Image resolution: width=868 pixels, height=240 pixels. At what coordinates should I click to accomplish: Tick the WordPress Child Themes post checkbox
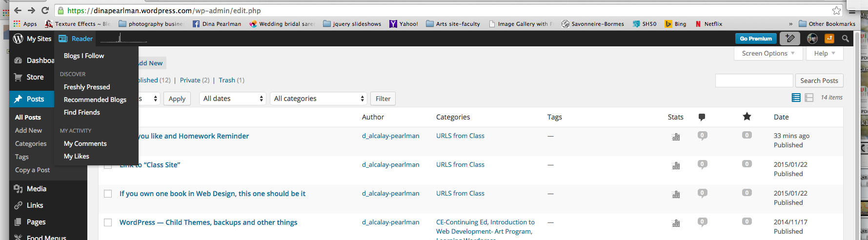tap(108, 222)
